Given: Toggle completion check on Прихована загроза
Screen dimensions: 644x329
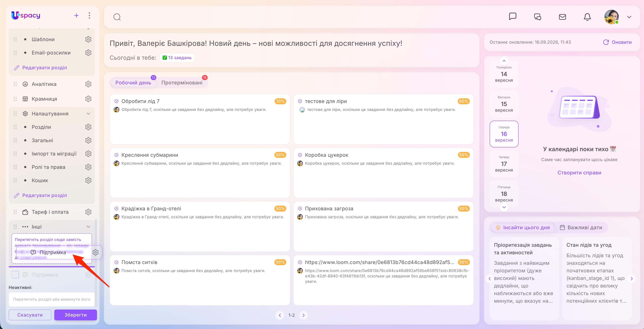Looking at the screenshot, I should pyautogui.click(x=300, y=208).
